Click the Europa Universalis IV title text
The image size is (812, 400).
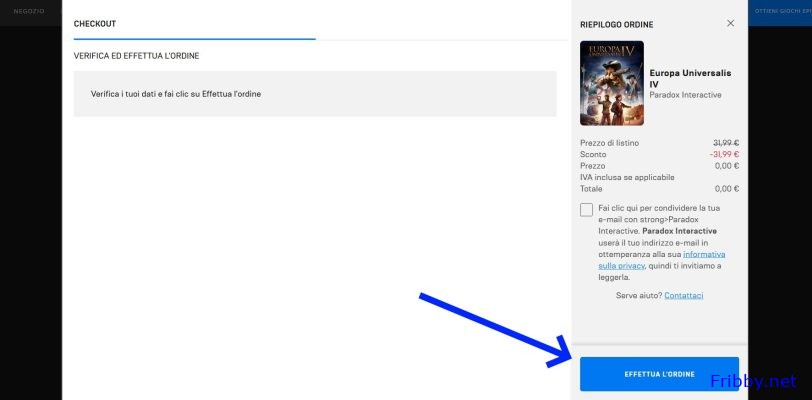(x=684, y=78)
